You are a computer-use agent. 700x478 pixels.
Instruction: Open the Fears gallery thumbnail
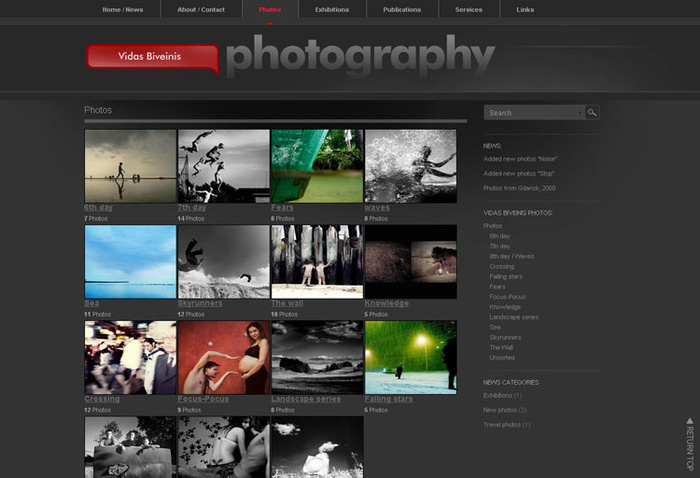[x=316, y=165]
